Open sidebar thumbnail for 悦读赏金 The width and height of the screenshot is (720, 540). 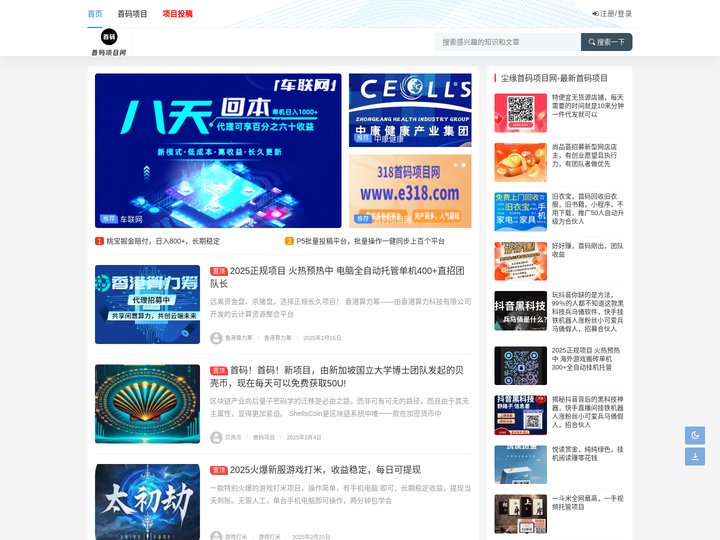click(520, 464)
